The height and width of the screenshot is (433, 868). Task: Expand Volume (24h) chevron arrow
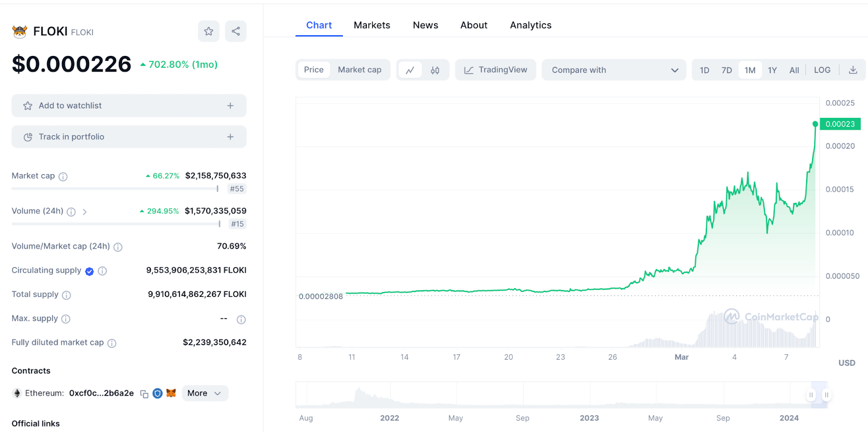[x=85, y=212]
